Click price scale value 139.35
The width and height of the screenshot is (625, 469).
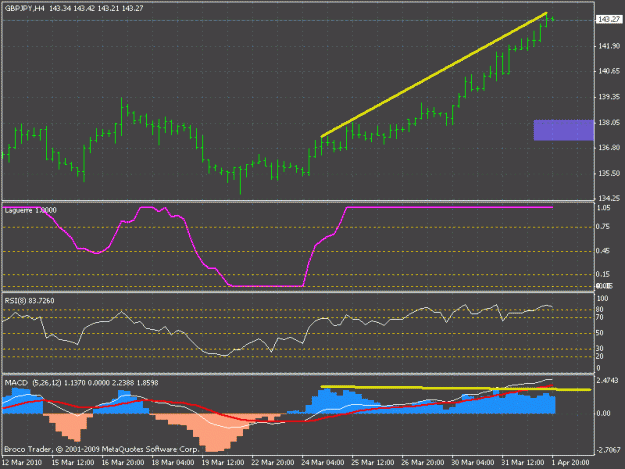[x=609, y=97]
